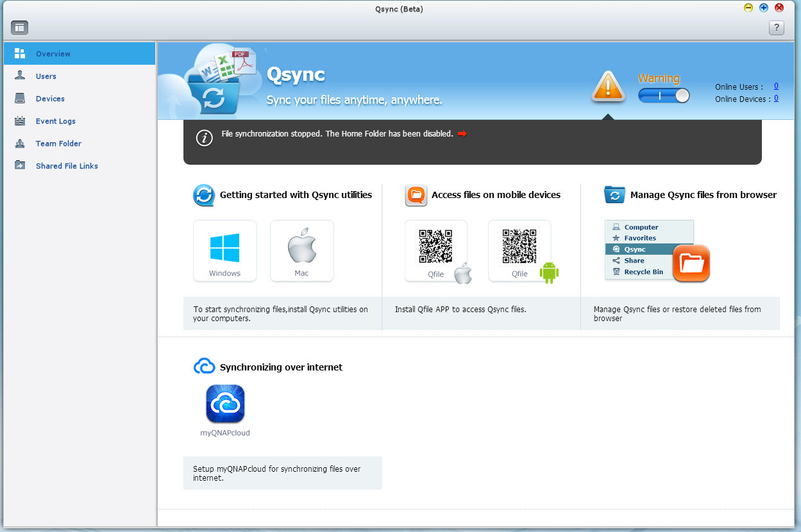The height and width of the screenshot is (532, 801).
Task: Open the help question mark button
Action: (776, 28)
